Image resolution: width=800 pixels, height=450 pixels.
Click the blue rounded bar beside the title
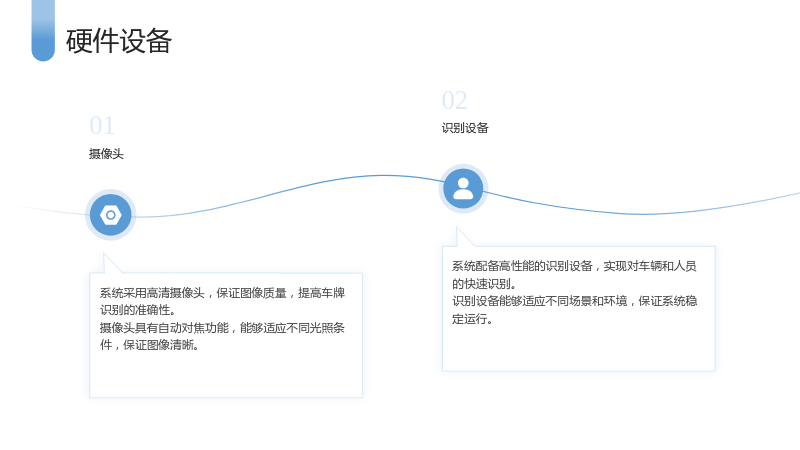pyautogui.click(x=43, y=31)
